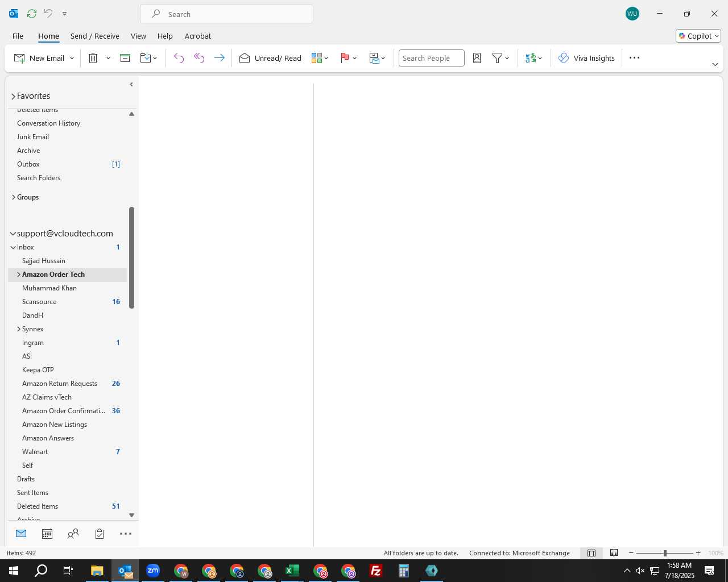This screenshot has height=582, width=728.
Task: Click the Delete trash icon in ribbon
Action: (x=93, y=58)
